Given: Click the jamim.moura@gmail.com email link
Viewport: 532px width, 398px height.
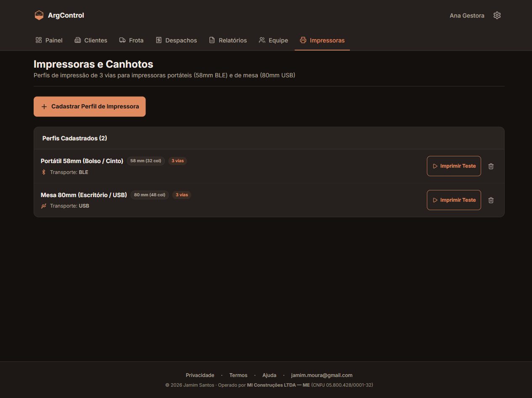Looking at the screenshot, I should [x=322, y=375].
